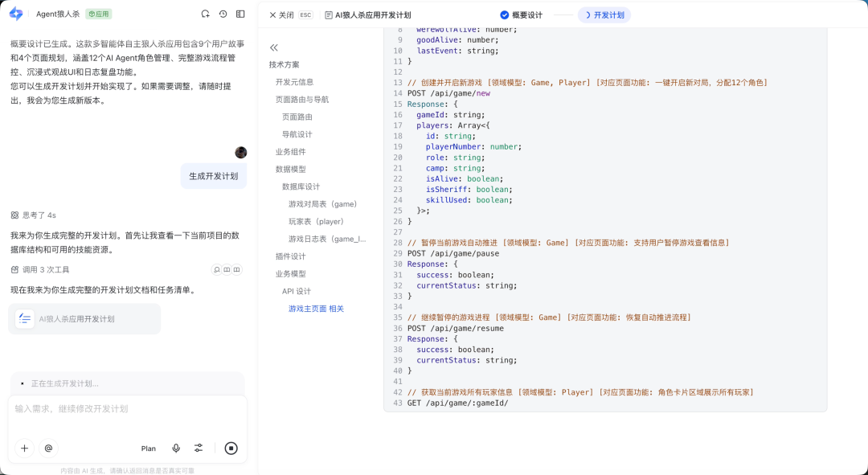Open the conversation history clock icon
The width and height of the screenshot is (868, 475).
click(223, 14)
